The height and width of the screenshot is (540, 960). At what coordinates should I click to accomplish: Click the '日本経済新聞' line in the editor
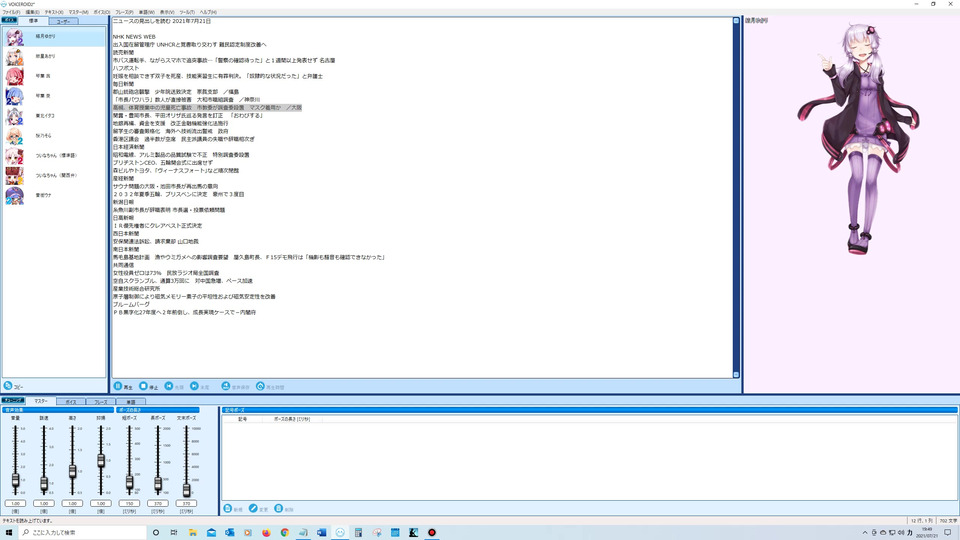(x=129, y=147)
